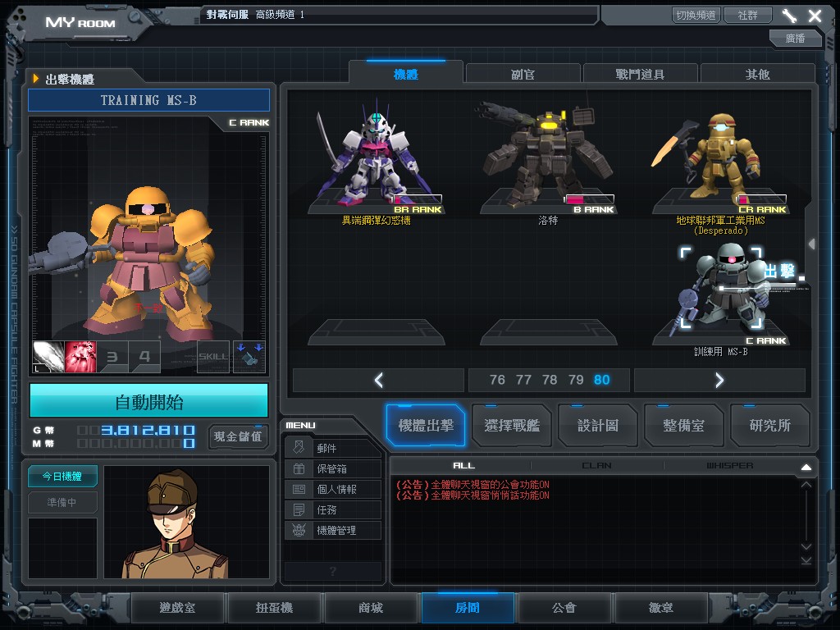Screen dimensions: 840x630
Task: Show the ALL chat tab
Action: point(464,466)
